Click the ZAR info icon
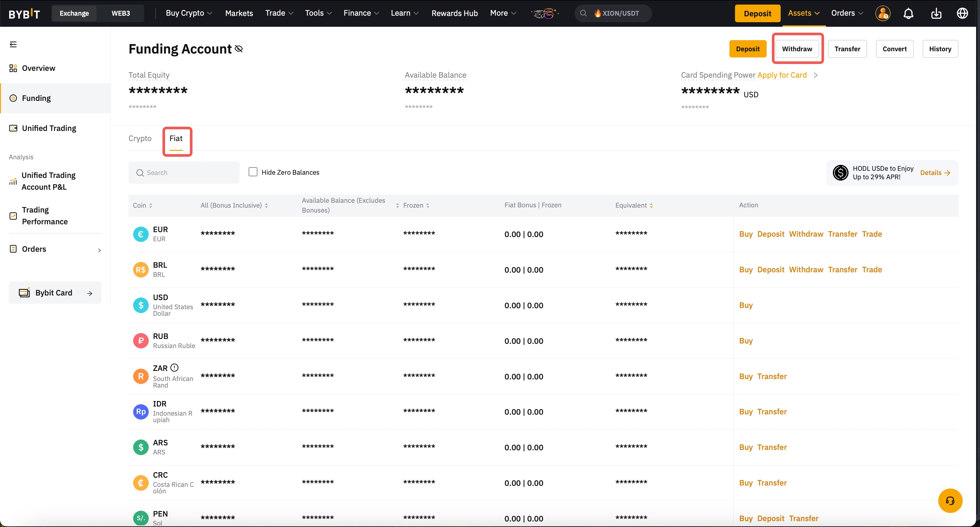The width and height of the screenshot is (980, 527). (x=174, y=367)
